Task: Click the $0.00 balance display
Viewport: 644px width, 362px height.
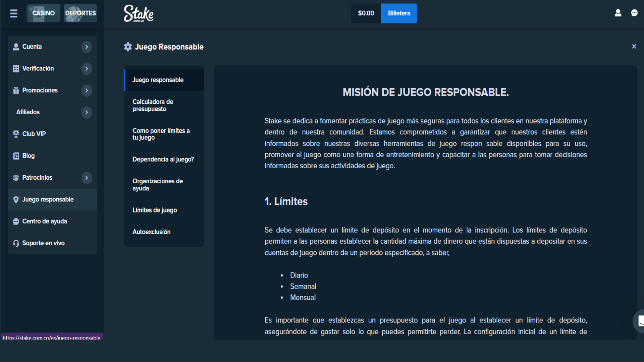Action: (x=366, y=13)
